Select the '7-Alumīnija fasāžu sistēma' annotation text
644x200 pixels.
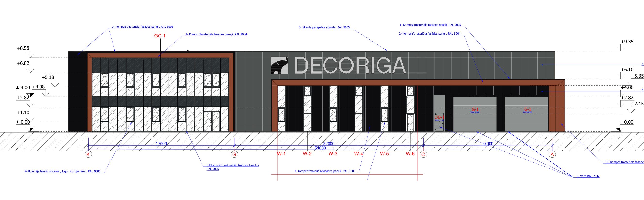[x=63, y=171]
